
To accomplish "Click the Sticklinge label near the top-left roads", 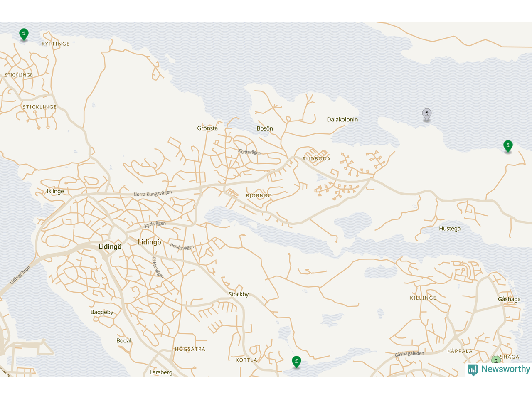I will [x=19, y=75].
